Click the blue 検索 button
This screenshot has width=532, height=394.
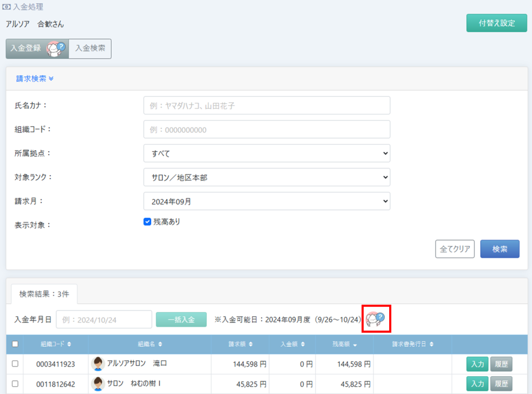tap(499, 249)
